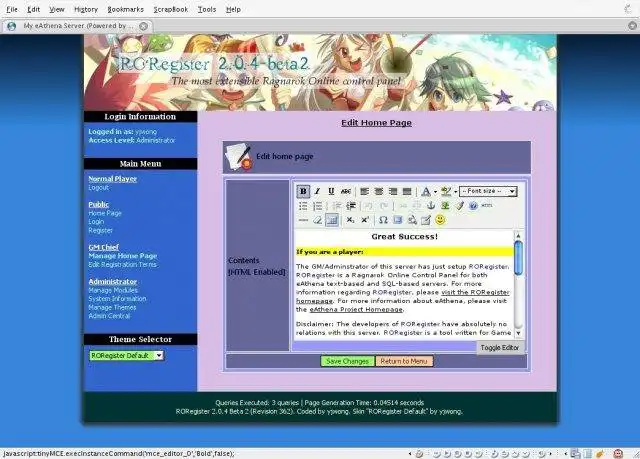Open the File menu

click(12, 9)
